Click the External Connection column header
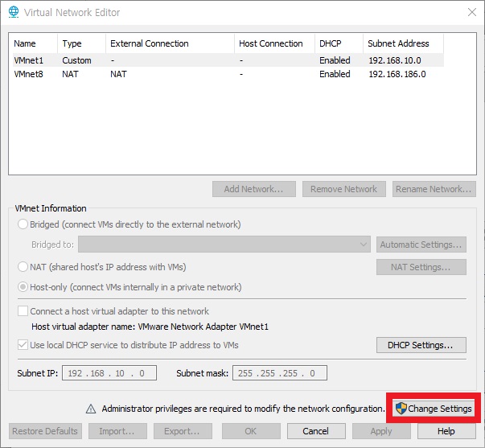Screen dimensions: 485x448 170,43
